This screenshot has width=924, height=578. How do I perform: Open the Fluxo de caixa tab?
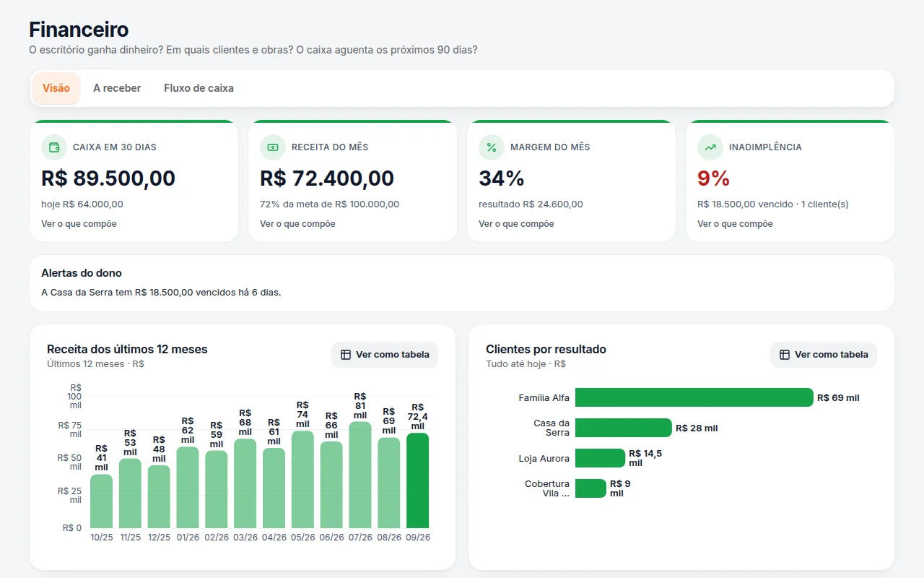click(x=199, y=88)
